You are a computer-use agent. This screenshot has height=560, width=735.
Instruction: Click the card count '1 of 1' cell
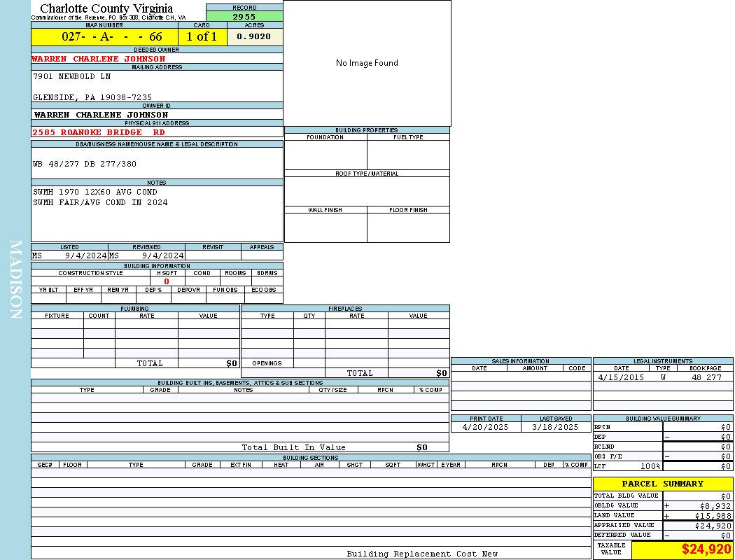pyautogui.click(x=202, y=37)
